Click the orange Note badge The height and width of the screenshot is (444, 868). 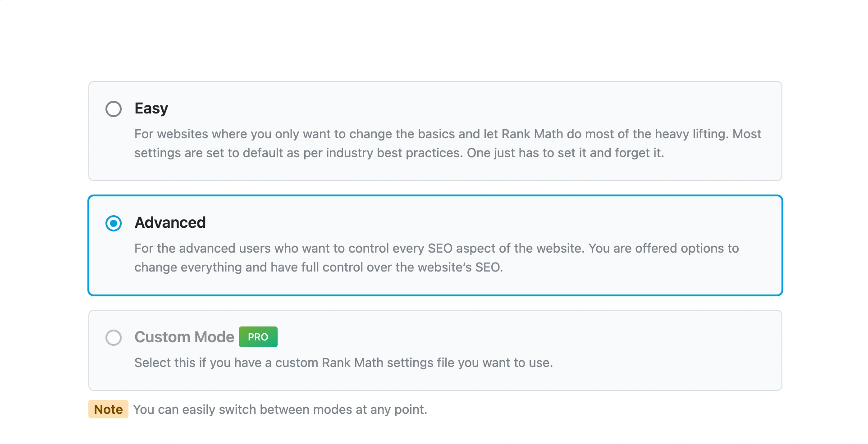108,409
